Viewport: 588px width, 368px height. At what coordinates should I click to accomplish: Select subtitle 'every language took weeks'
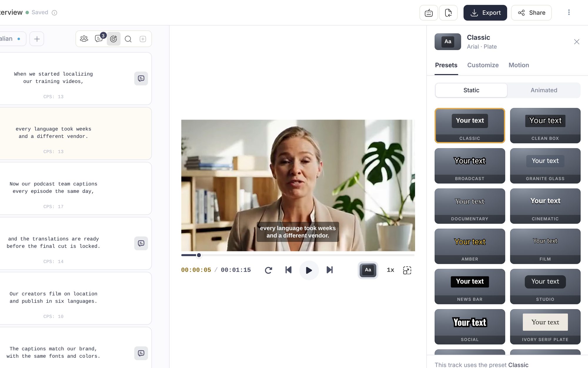76,133
